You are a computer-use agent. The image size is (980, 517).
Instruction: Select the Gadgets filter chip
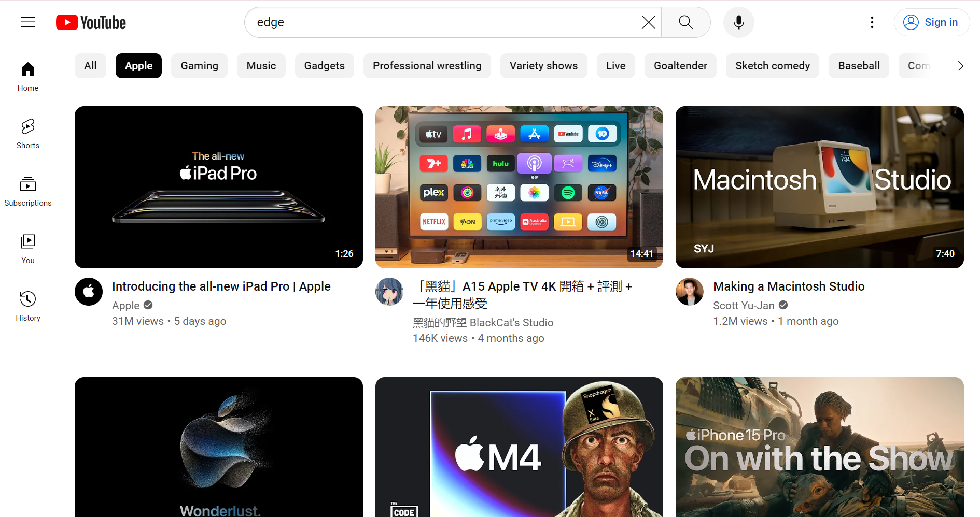(x=325, y=66)
